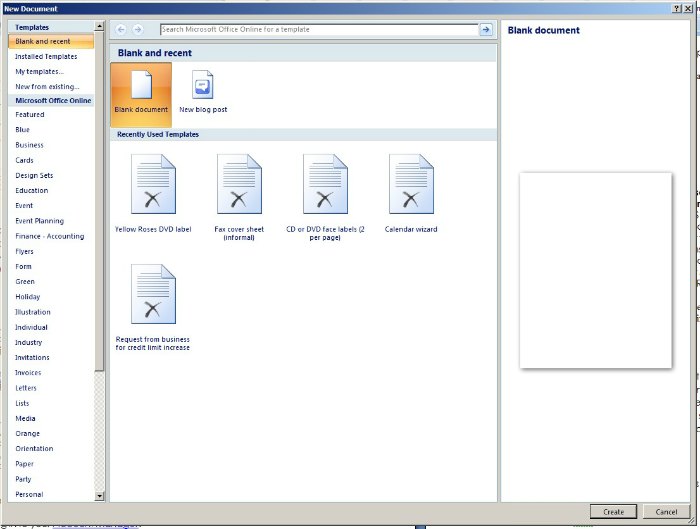Click the Help question mark button

pos(677,8)
